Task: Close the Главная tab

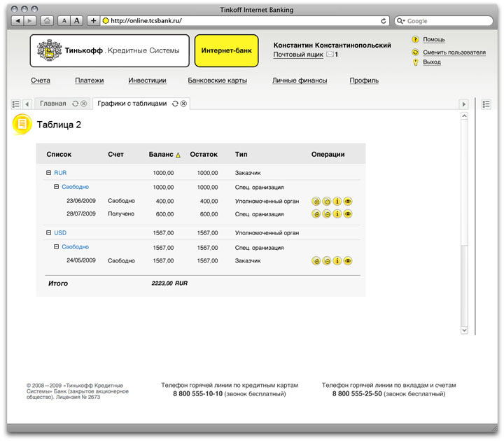Action: [x=84, y=104]
